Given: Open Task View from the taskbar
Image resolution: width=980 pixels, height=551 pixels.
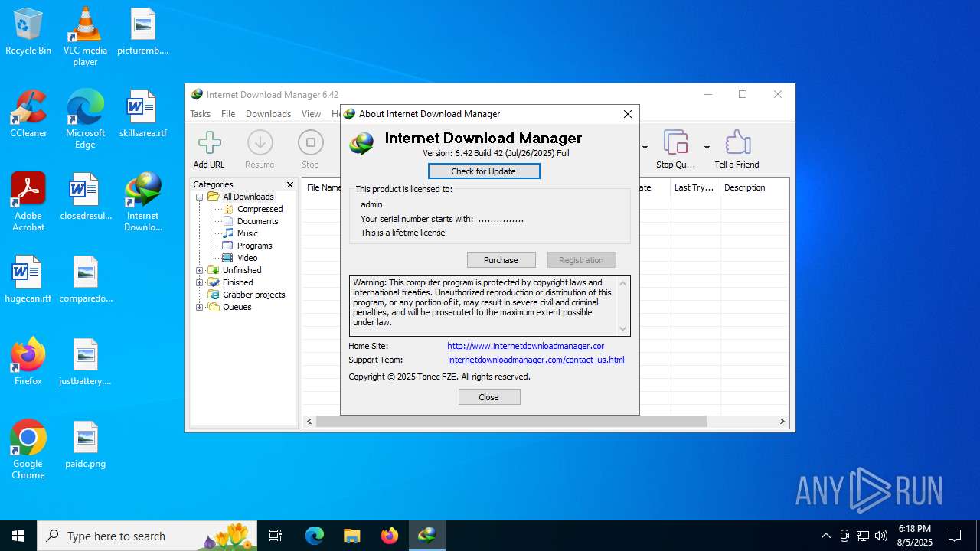Looking at the screenshot, I should [276, 536].
